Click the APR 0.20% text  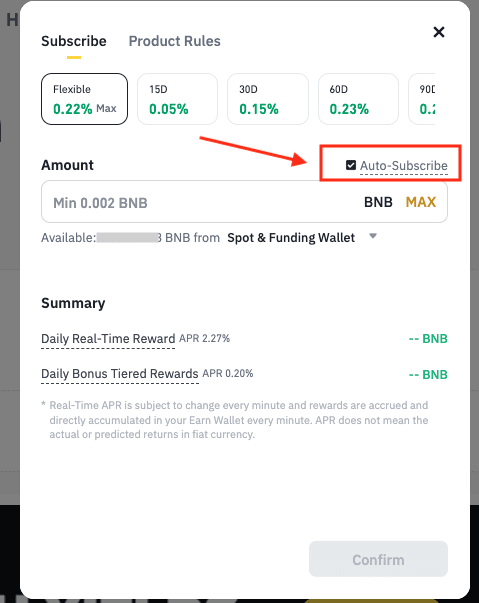pos(228,373)
